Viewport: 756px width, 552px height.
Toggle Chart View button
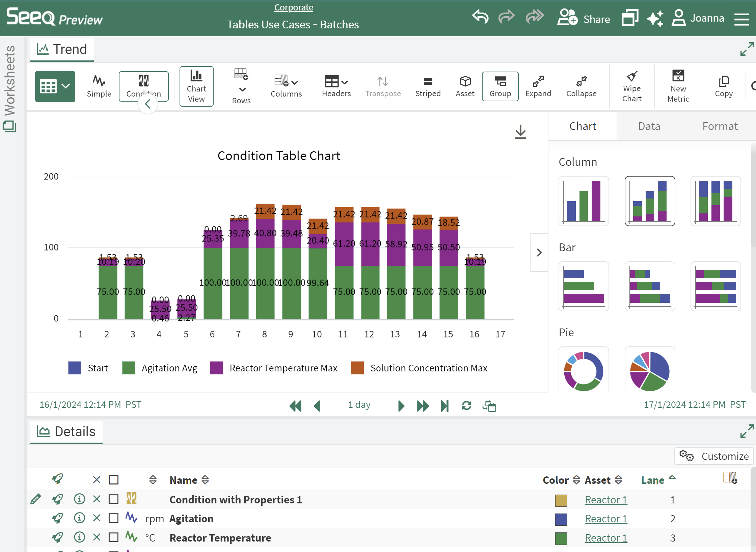(x=196, y=86)
